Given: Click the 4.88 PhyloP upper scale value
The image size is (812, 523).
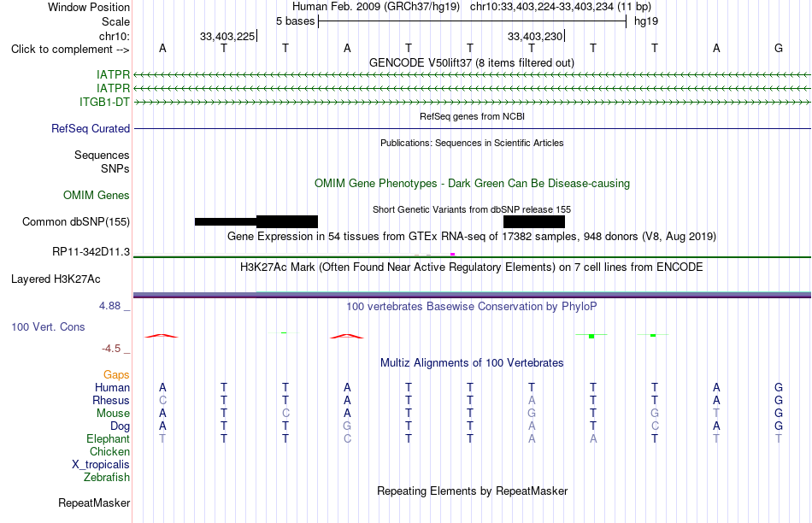Looking at the screenshot, I should 109,306.
